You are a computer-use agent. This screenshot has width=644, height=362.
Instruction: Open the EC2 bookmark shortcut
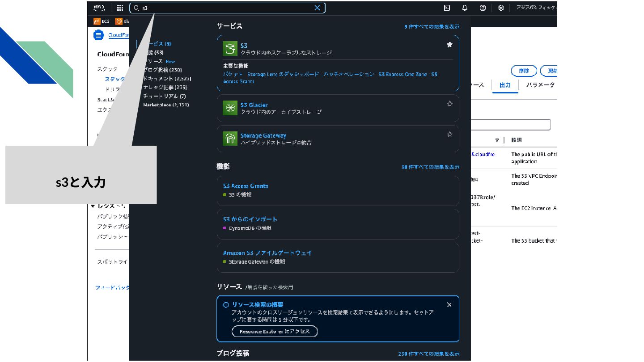(x=102, y=21)
